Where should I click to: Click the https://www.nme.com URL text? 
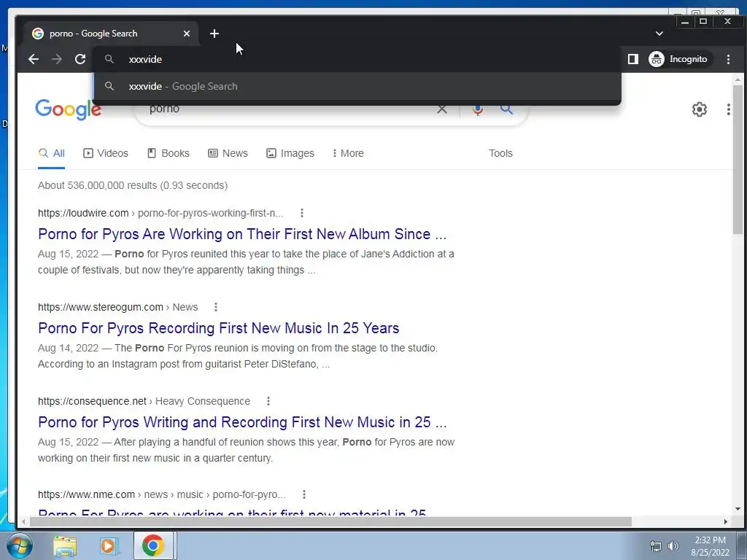87,495
